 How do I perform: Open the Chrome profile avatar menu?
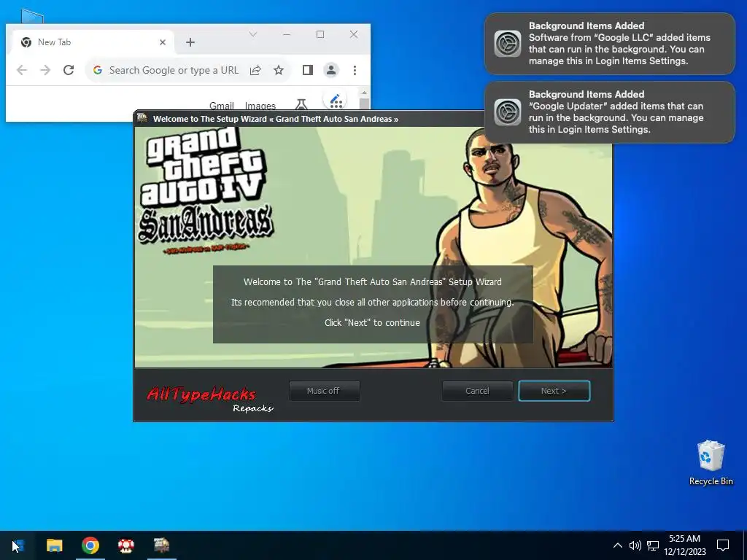331,70
